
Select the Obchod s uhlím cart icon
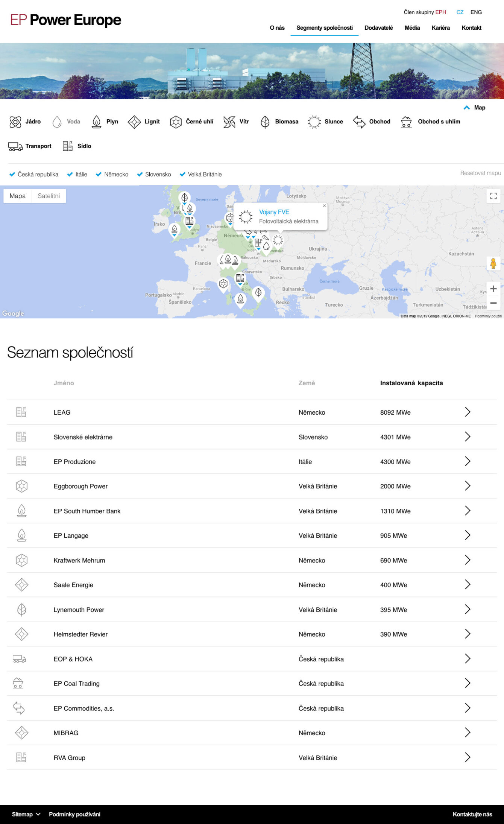tap(406, 122)
